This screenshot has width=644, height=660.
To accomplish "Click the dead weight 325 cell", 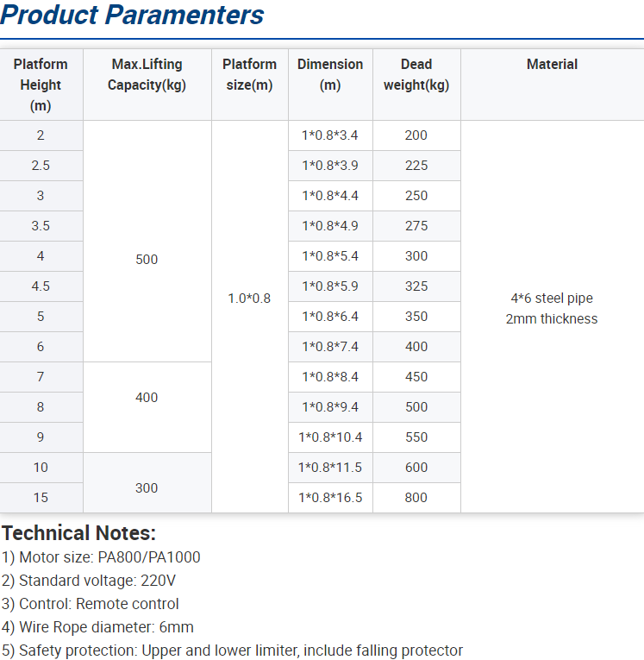I will pos(416,286).
